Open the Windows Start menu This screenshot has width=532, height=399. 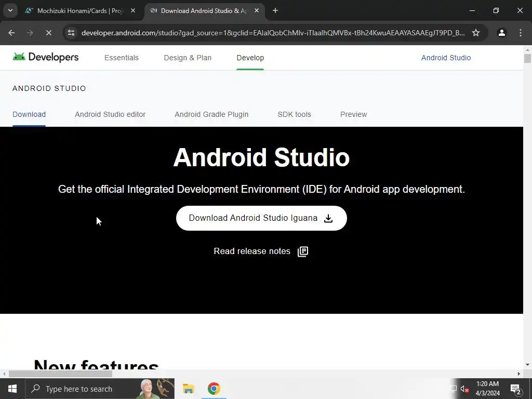(12, 389)
